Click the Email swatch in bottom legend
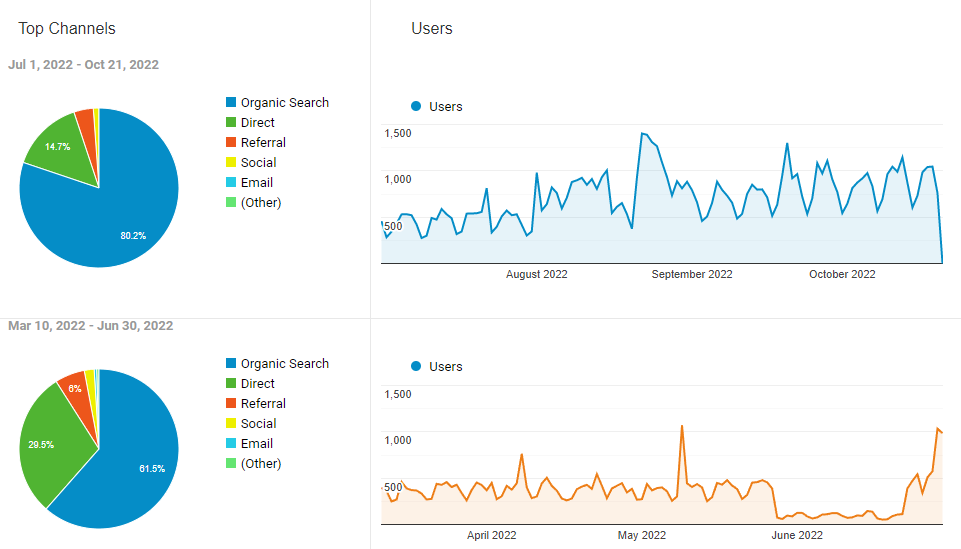This screenshot has width=961, height=549. coord(231,444)
